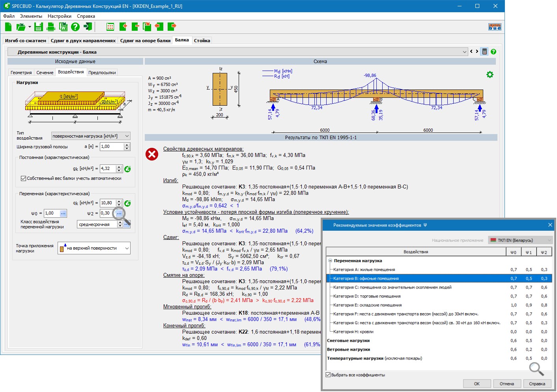Image resolution: width=557 pixels, height=392 pixels.
Task: Click the green help question mark in toolbar
Action: (x=75, y=27)
